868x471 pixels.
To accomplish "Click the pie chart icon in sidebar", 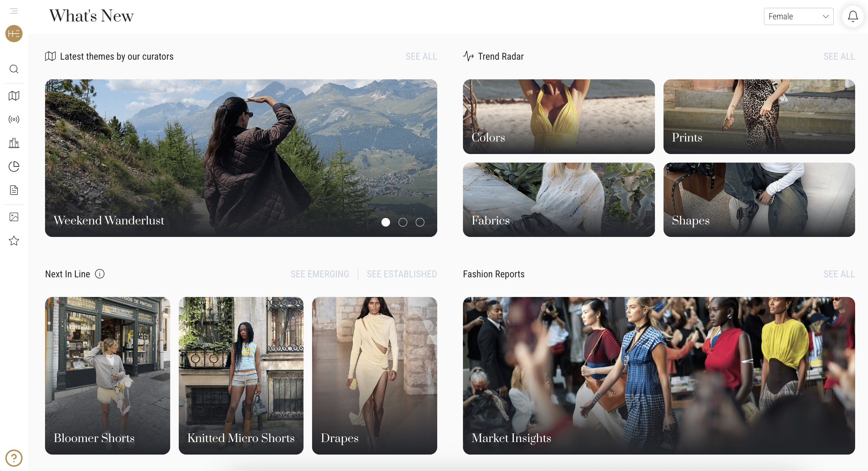I will pyautogui.click(x=14, y=167).
